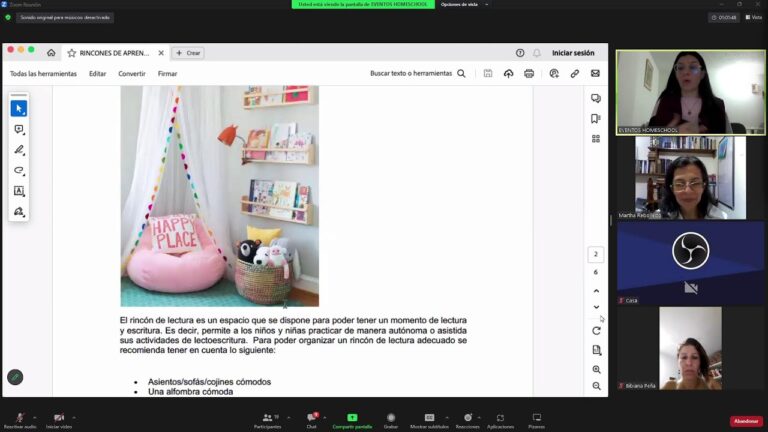This screenshot has width=768, height=432.
Task: Zoom out of the PDF page
Action: pyautogui.click(x=596, y=386)
